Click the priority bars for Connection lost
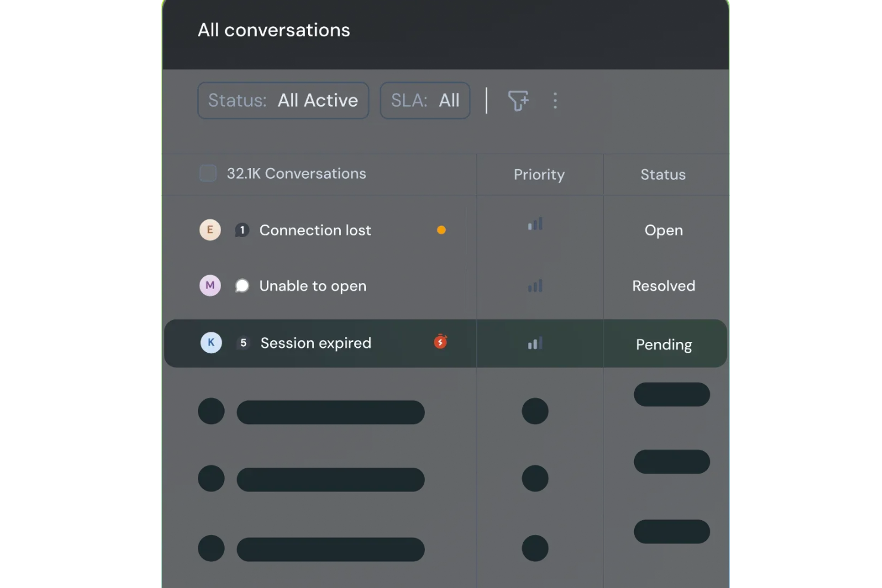882x588 pixels. click(x=535, y=225)
